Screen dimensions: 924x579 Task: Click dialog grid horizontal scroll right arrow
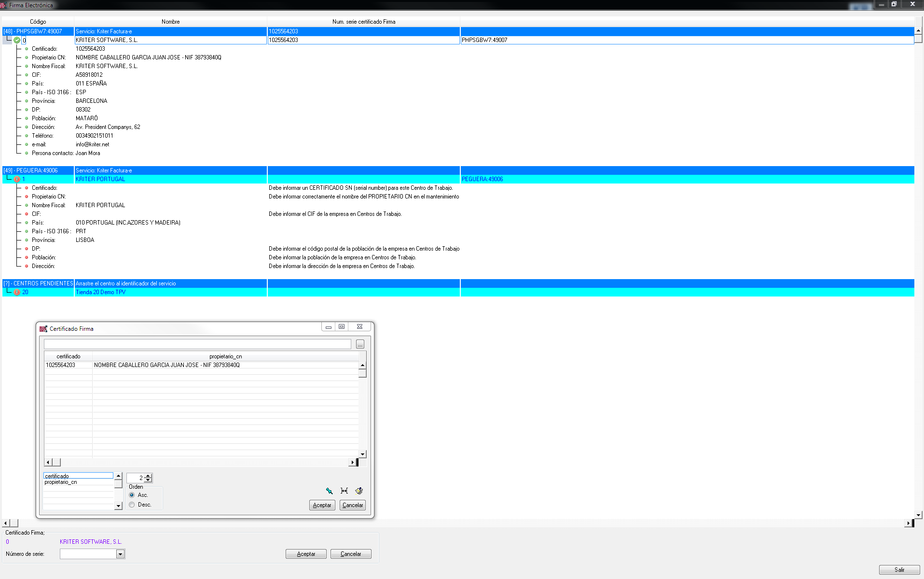[x=352, y=462]
